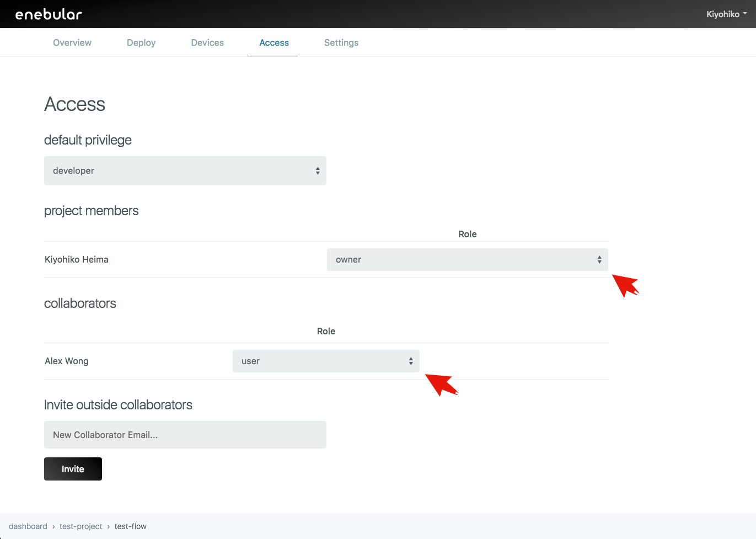This screenshot has height=539, width=756.
Task: Open the Devices tab
Action: click(207, 42)
